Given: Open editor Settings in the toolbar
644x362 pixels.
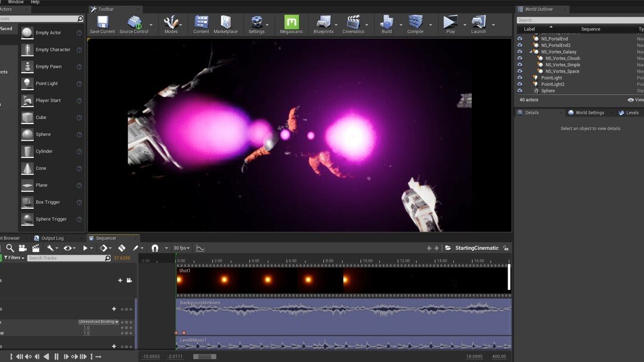Looking at the screenshot, I should coord(256,24).
